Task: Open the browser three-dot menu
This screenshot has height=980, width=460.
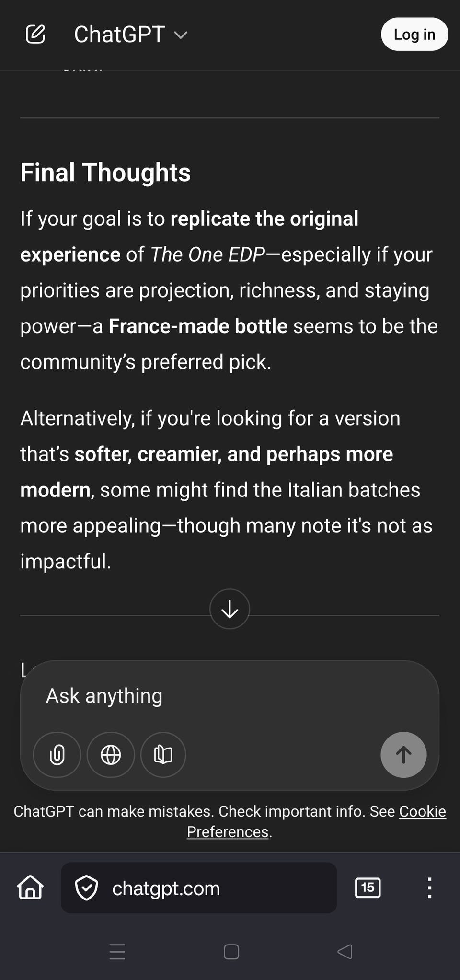Action: pos(429,888)
